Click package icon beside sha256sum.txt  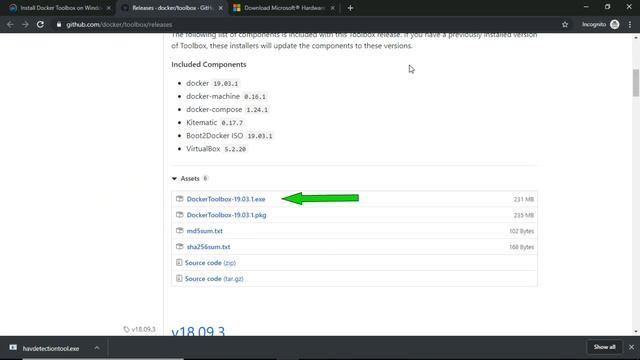tap(180, 247)
